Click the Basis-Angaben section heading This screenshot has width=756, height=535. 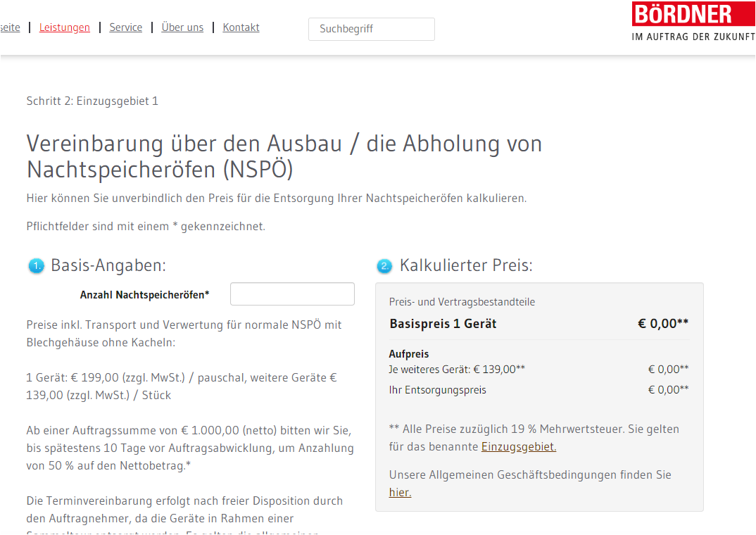pyautogui.click(x=108, y=265)
